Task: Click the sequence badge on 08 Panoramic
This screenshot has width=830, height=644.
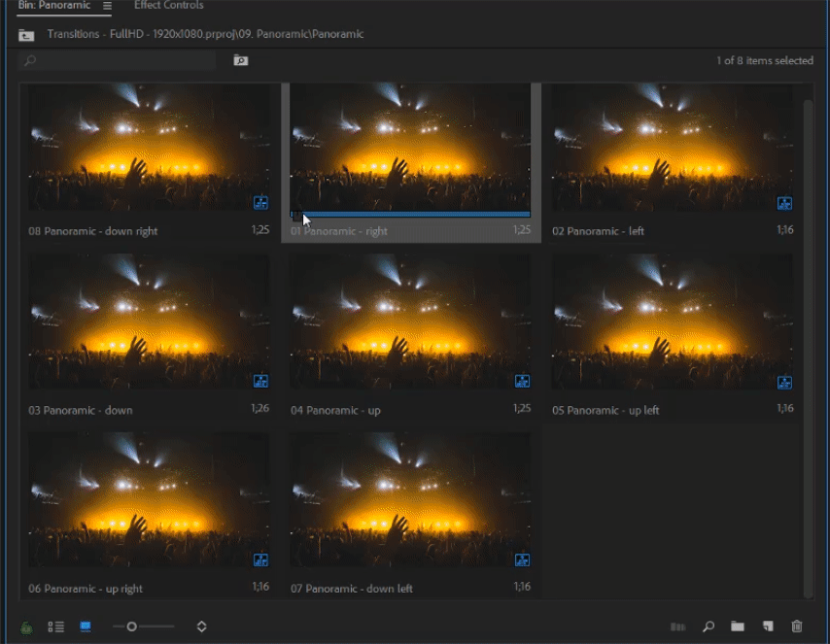Action: 260,203
